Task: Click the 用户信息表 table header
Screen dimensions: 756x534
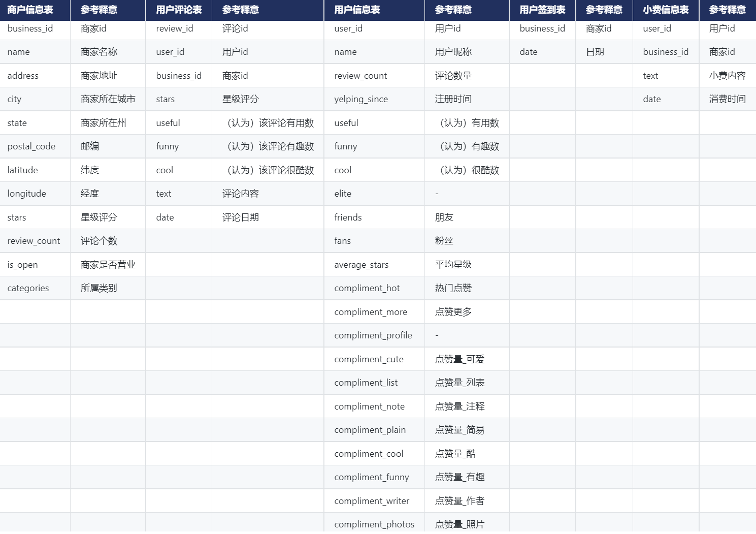Action: point(374,10)
